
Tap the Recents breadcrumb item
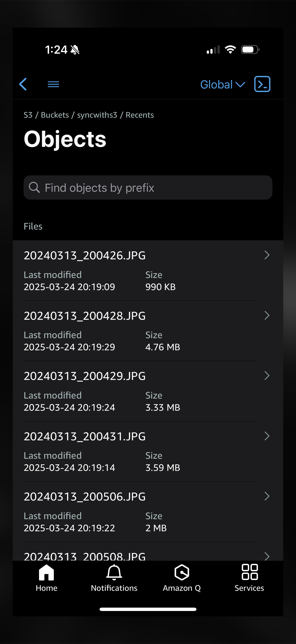click(140, 115)
